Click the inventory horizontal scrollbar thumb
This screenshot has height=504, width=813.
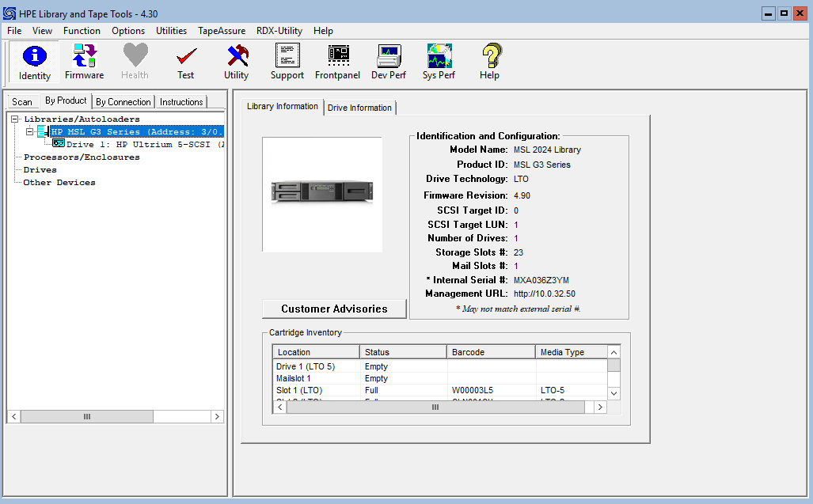[x=435, y=407]
